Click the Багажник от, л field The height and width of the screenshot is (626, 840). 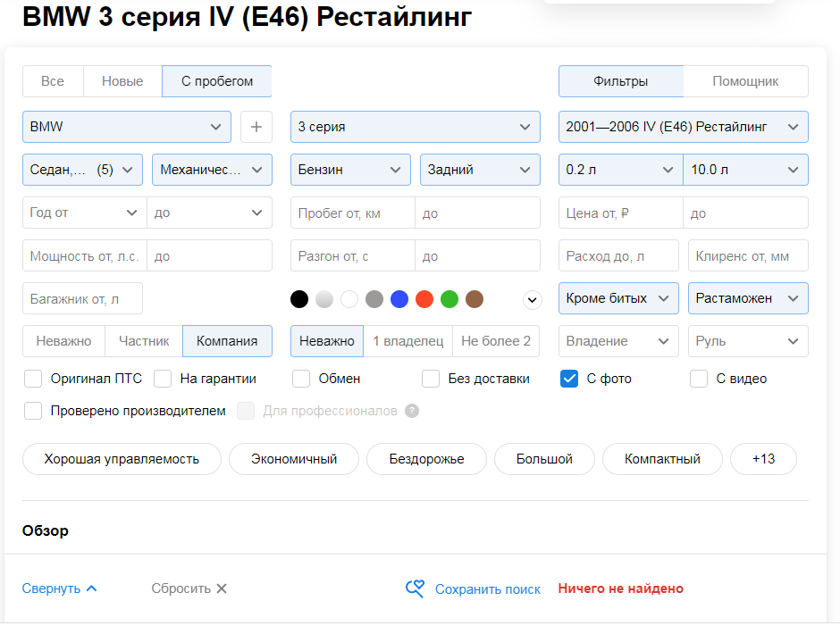pos(82,298)
